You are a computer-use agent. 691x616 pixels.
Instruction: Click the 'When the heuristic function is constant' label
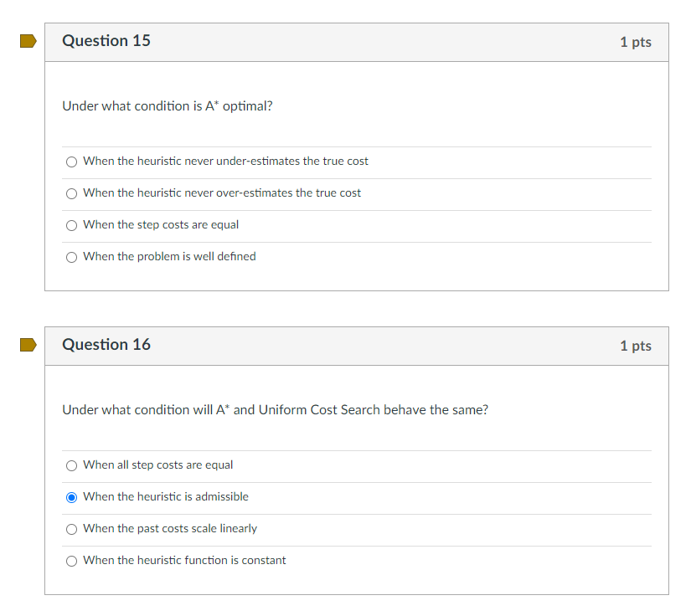click(x=184, y=560)
